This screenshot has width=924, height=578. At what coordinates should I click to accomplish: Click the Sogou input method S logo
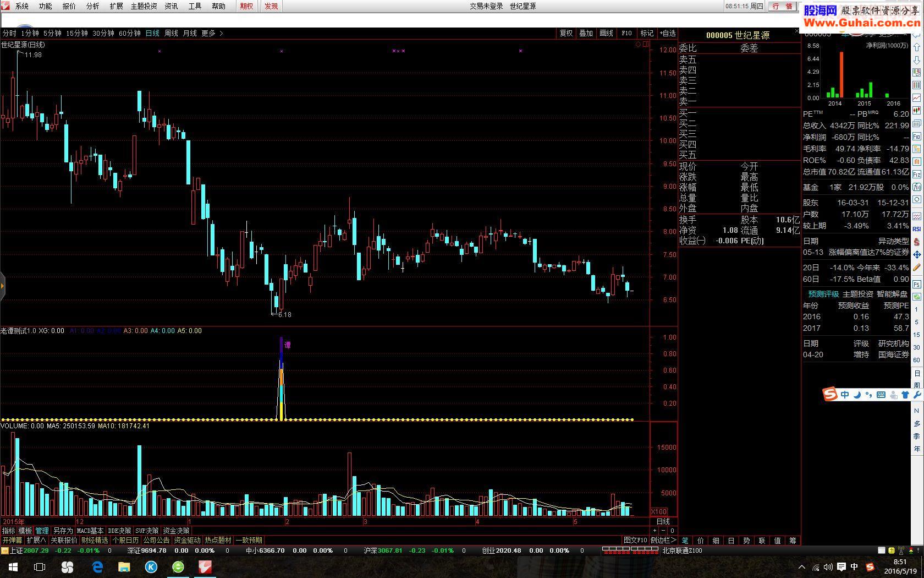tap(830, 394)
